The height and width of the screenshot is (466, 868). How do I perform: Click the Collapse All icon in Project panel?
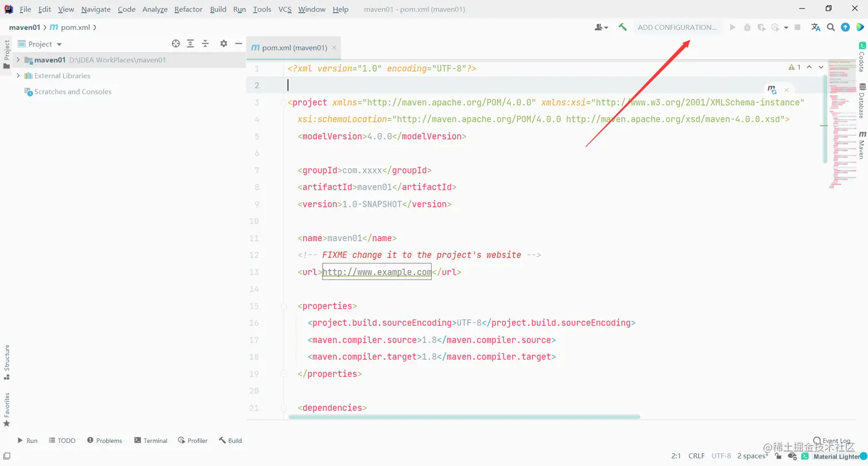[205, 44]
